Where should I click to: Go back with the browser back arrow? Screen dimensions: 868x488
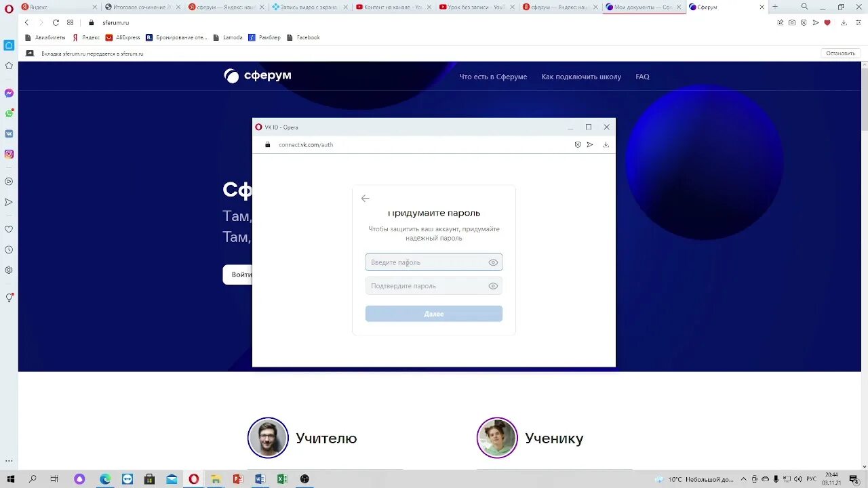click(27, 22)
